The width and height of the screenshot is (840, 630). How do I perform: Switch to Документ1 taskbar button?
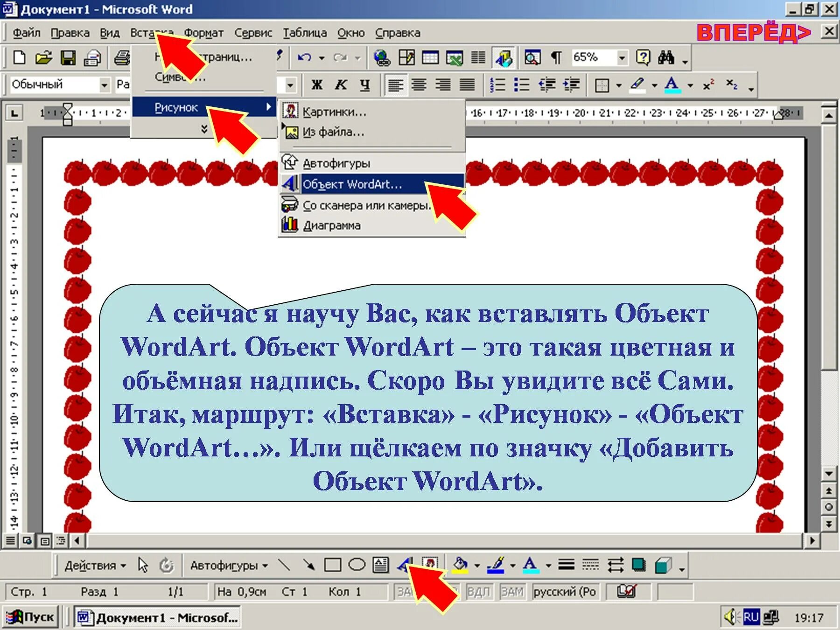point(157,617)
